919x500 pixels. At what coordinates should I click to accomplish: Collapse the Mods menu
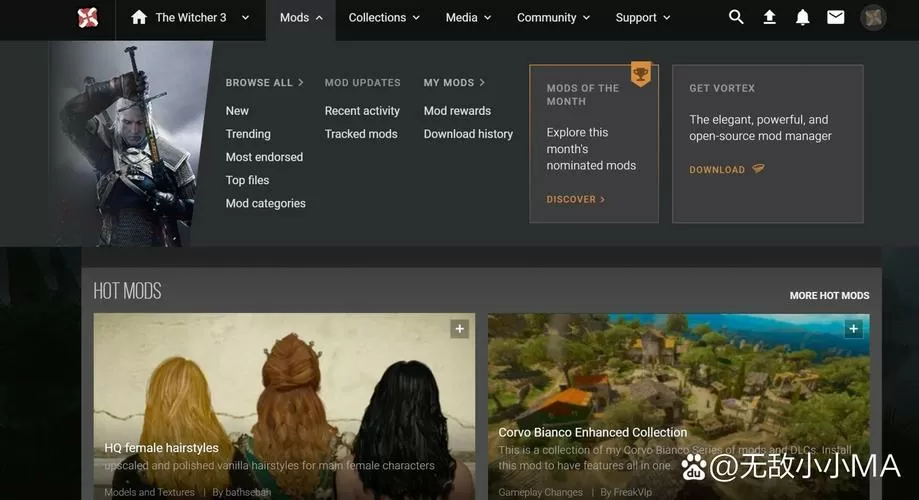tap(301, 18)
